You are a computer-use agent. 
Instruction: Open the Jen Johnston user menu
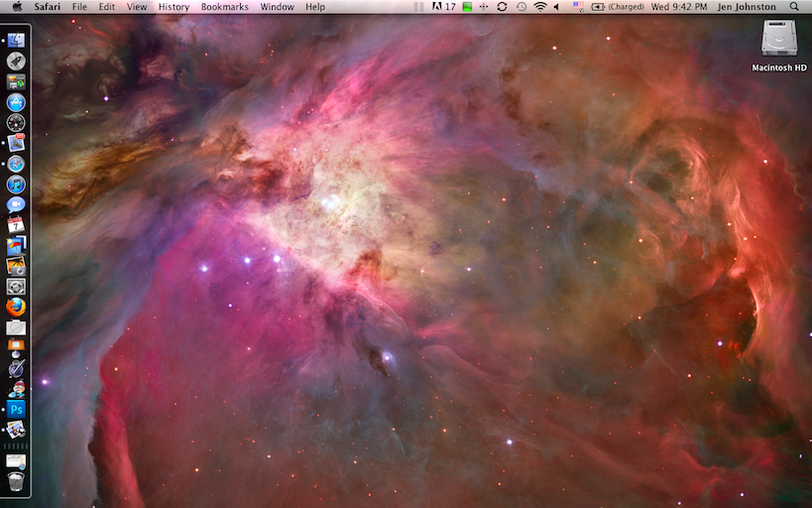749,7
